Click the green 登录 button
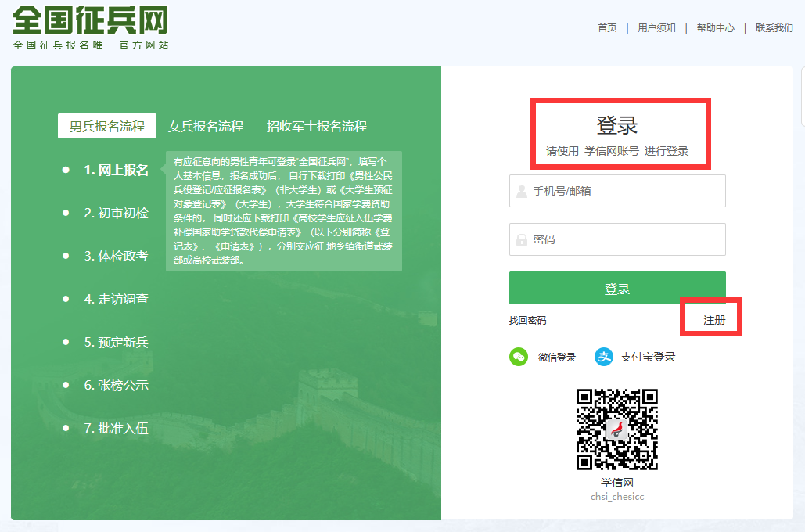The height and width of the screenshot is (532, 805). pyautogui.click(x=617, y=288)
